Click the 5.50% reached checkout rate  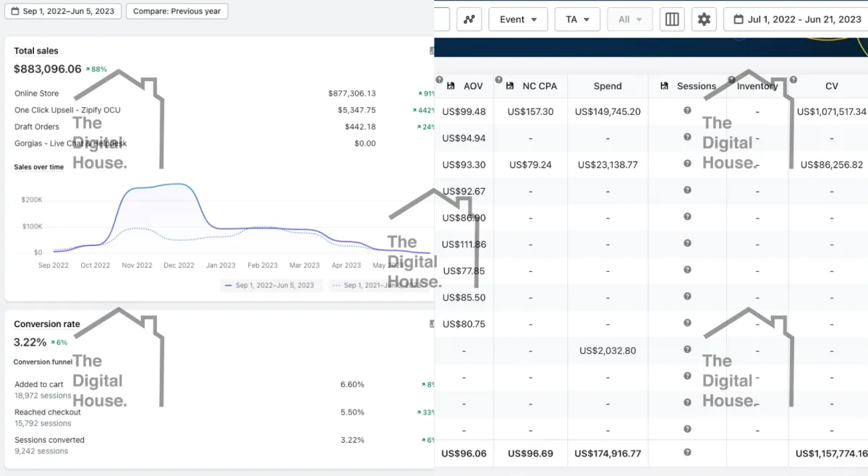click(x=352, y=412)
